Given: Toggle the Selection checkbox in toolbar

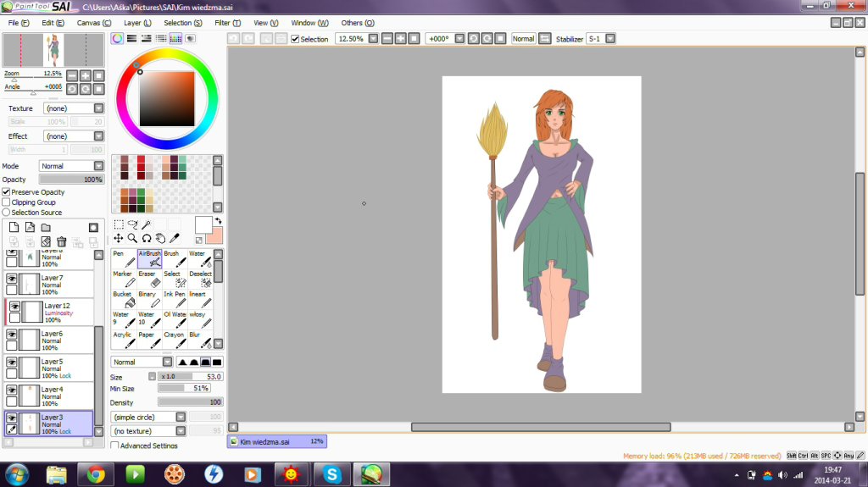Looking at the screenshot, I should point(295,39).
